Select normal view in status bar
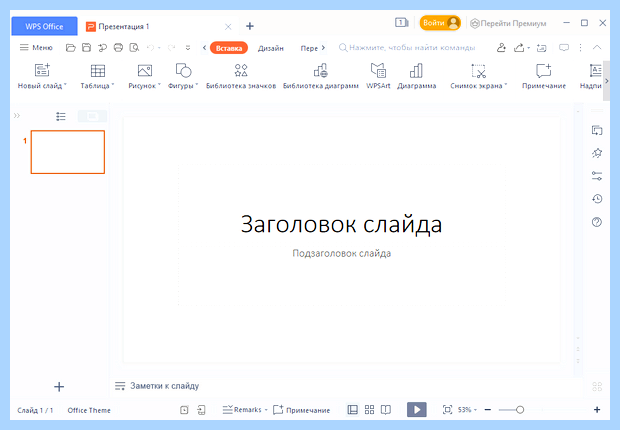The width and height of the screenshot is (620, 430). click(353, 410)
